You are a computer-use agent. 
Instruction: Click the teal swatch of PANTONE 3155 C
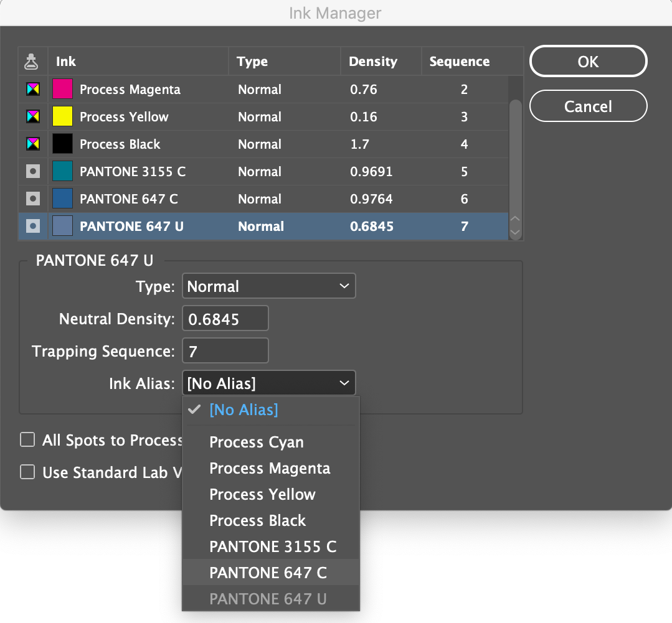[62, 171]
